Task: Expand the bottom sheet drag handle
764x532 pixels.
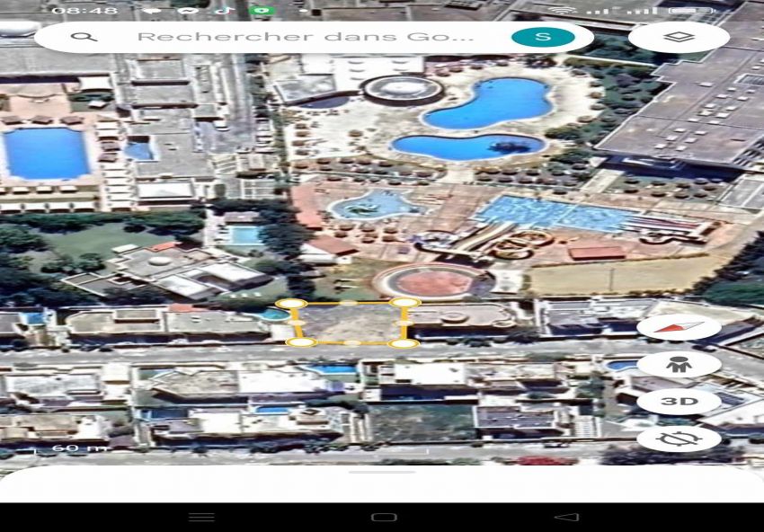Action: 382,472
